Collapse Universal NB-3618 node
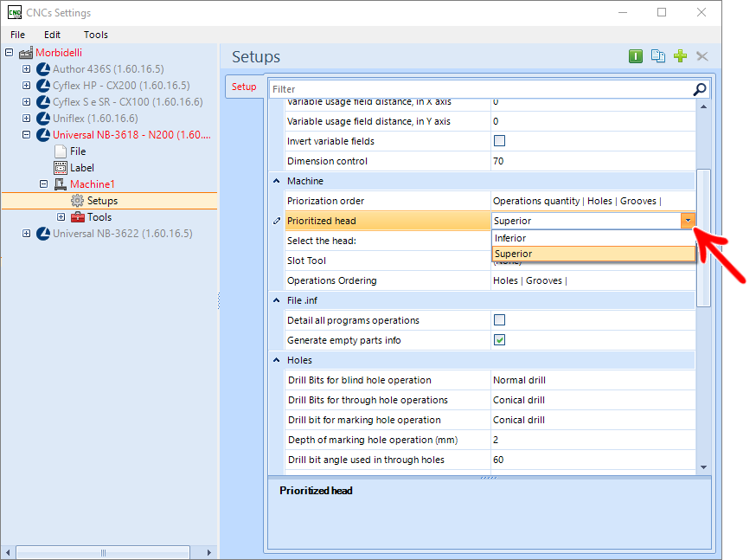 [27, 134]
